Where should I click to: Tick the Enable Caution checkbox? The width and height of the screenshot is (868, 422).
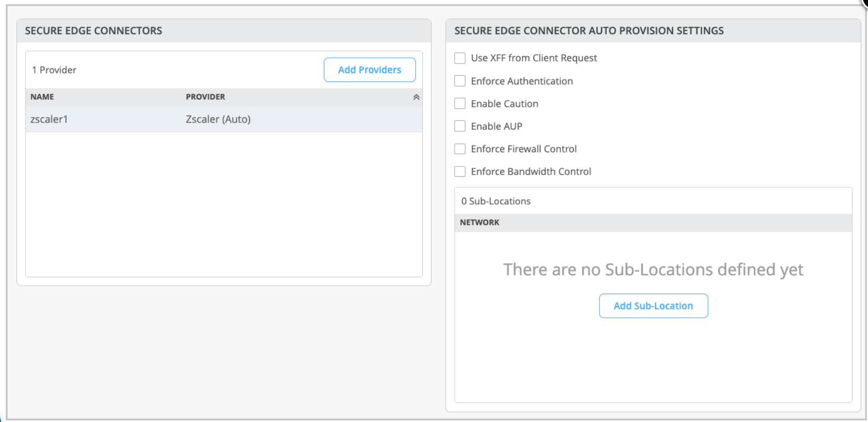point(460,103)
